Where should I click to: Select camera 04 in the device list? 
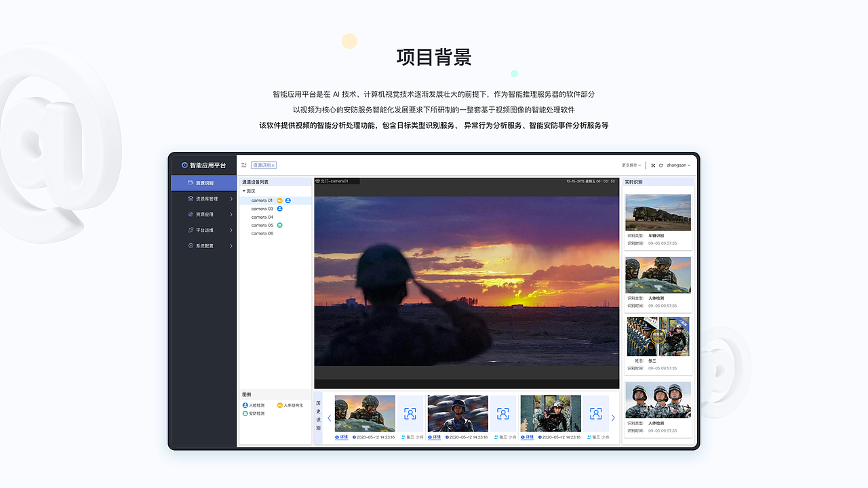tap(261, 216)
